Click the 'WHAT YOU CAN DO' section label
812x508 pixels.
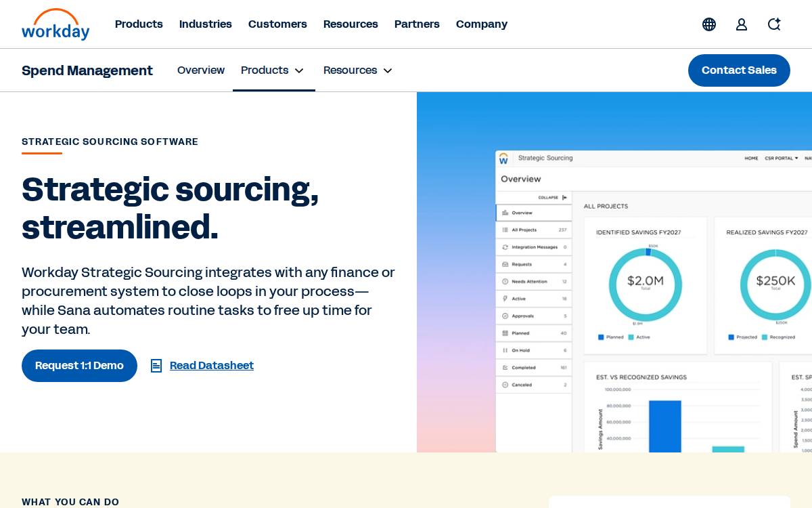tap(70, 502)
